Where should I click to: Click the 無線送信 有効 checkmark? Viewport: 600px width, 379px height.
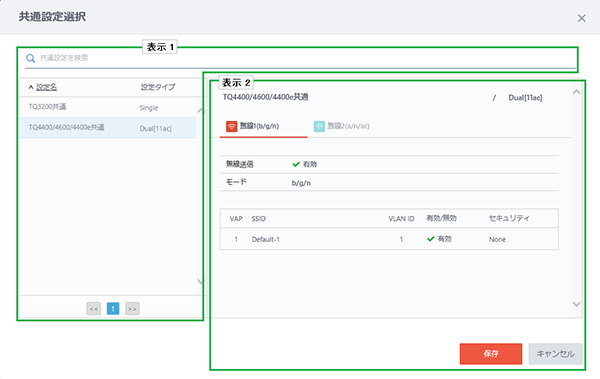click(x=296, y=164)
